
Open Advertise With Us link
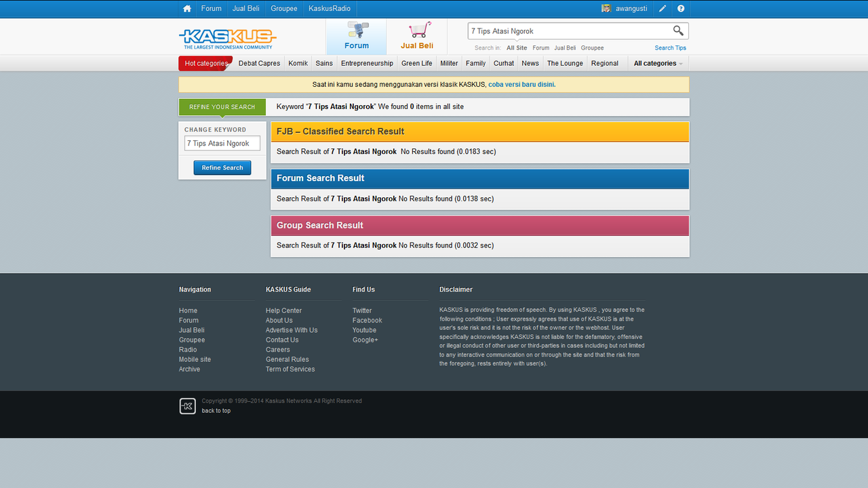292,330
